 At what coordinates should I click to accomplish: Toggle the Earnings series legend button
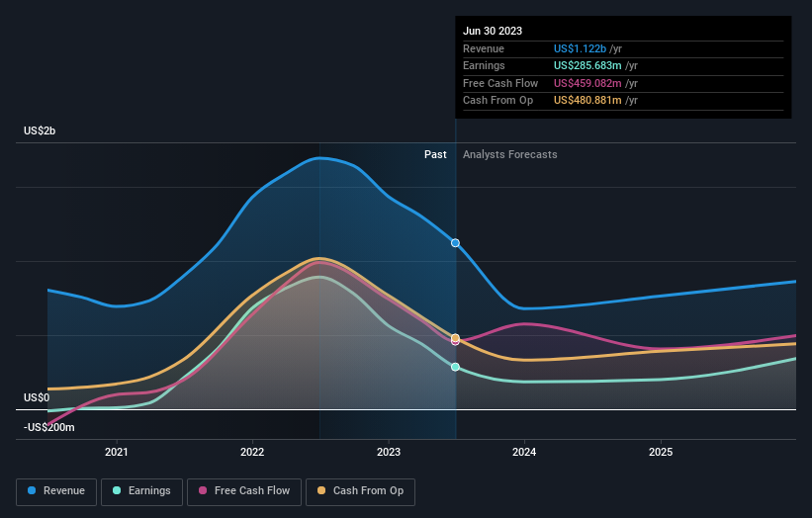tap(141, 491)
